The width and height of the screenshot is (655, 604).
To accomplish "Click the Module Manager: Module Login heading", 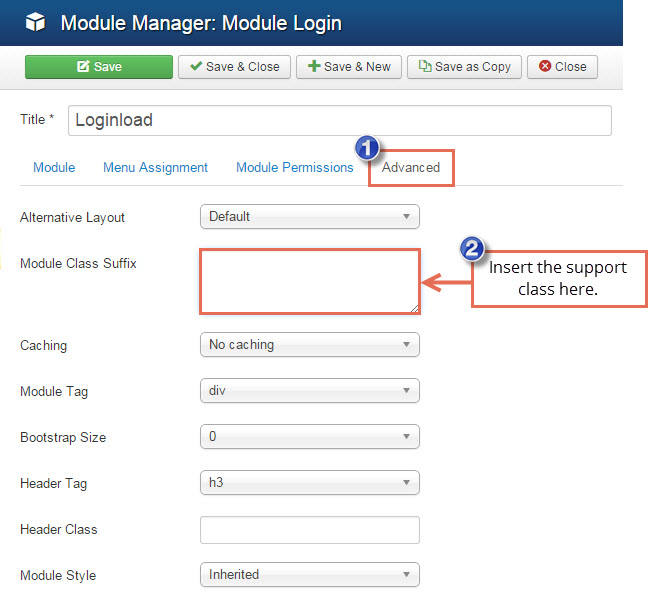I will click(201, 23).
